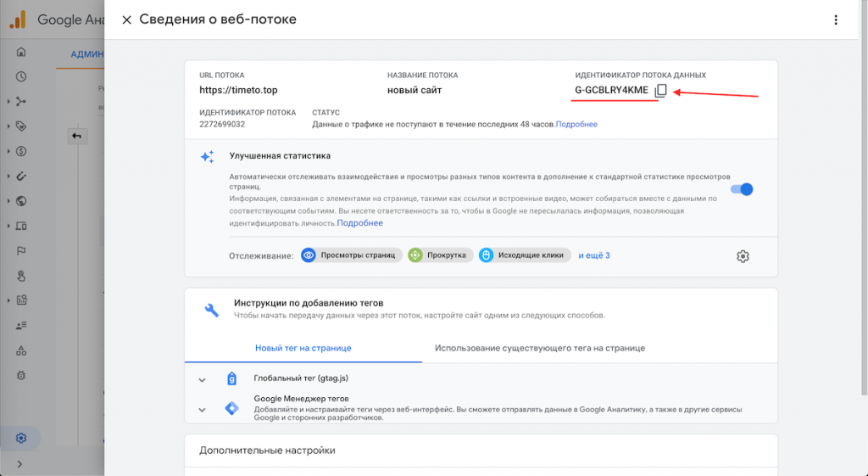Open 'Подробнее' link next to traffic status
The height and width of the screenshot is (476, 868).
tap(576, 124)
